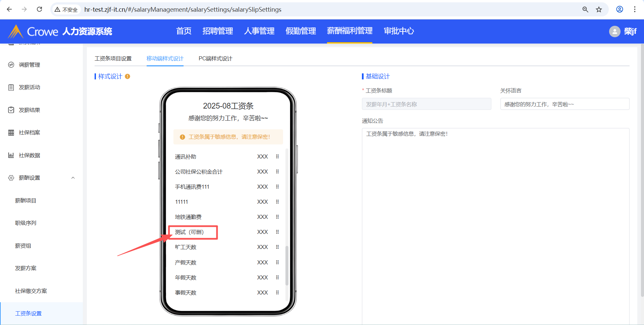Click the drag handle for 手机通讯费111
Viewport: 644px width, 325px height.
pyautogui.click(x=277, y=187)
